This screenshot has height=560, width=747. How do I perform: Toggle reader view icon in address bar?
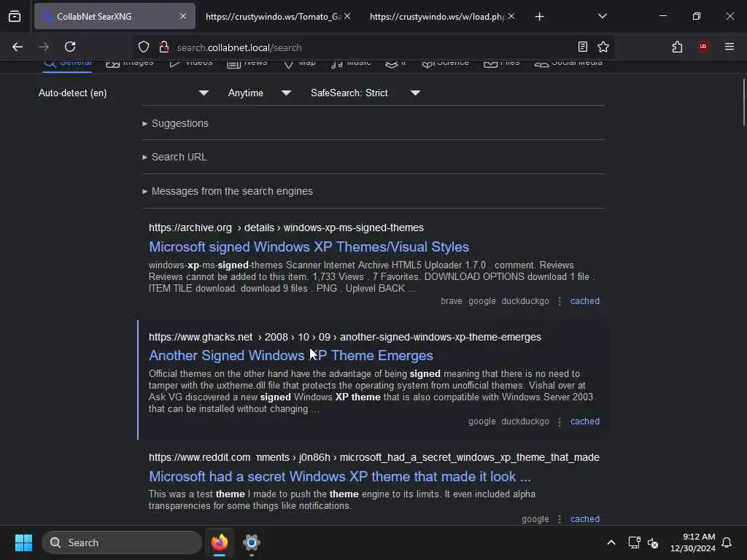(582, 47)
